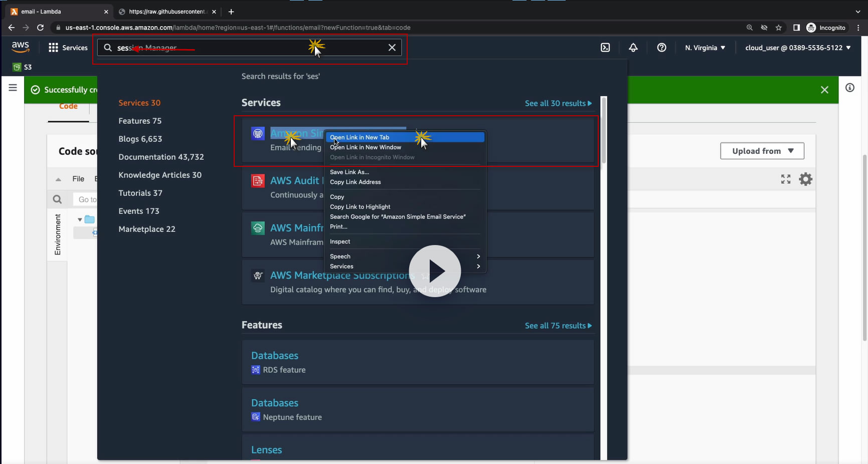
Task: Open the Databases Neptune feature link
Action: point(275,403)
